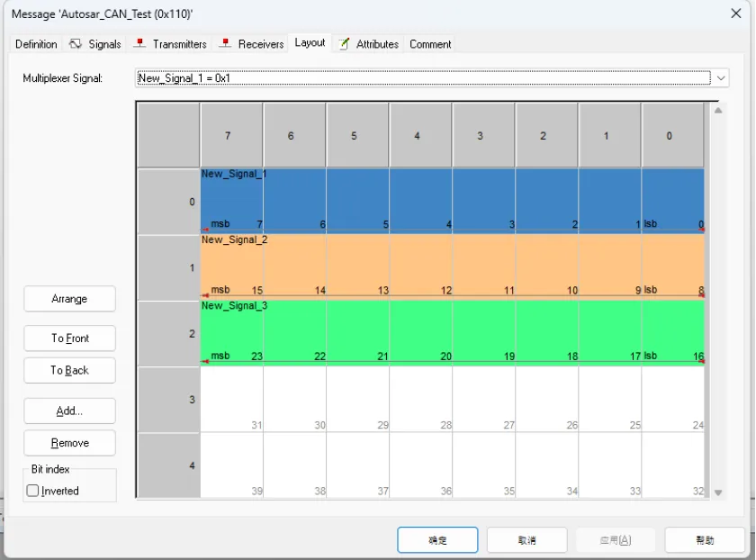
Task: Select the orange New_Signal_2 block
Action: pyautogui.click(x=452, y=266)
